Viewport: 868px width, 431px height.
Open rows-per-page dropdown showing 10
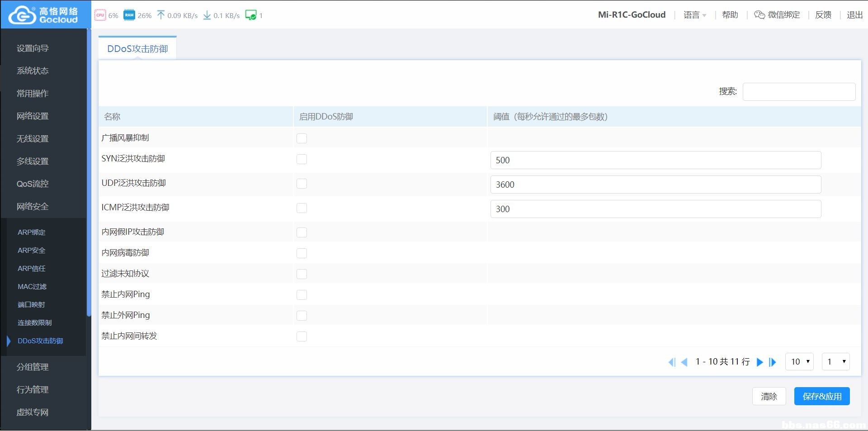(x=800, y=362)
